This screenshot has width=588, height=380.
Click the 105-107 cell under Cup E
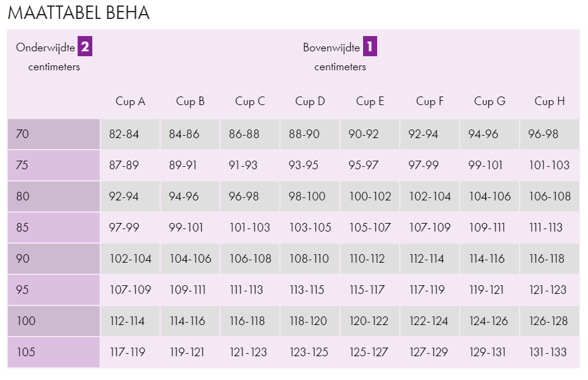pyautogui.click(x=370, y=227)
